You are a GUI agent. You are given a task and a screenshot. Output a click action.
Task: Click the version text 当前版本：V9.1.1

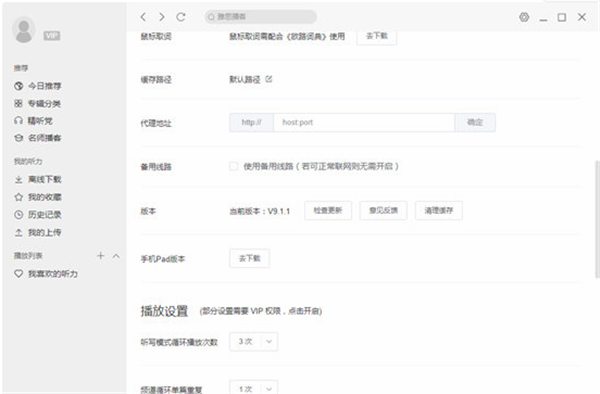pyautogui.click(x=259, y=211)
